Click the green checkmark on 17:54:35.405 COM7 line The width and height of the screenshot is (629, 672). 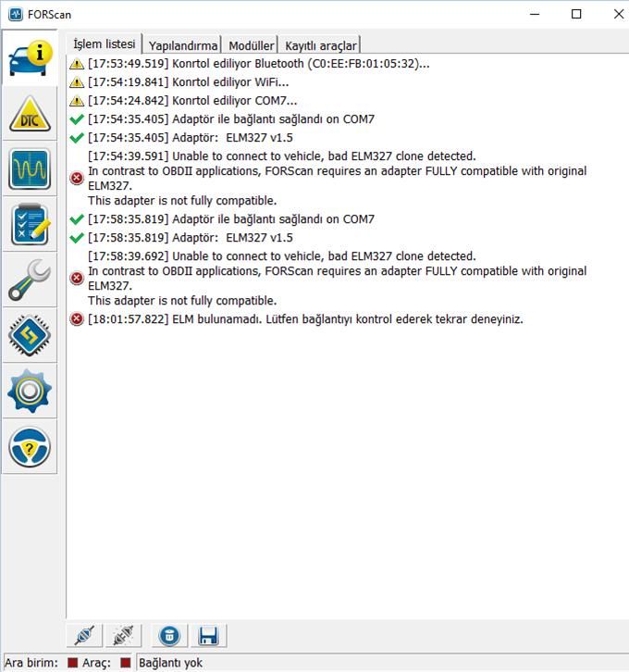77,119
